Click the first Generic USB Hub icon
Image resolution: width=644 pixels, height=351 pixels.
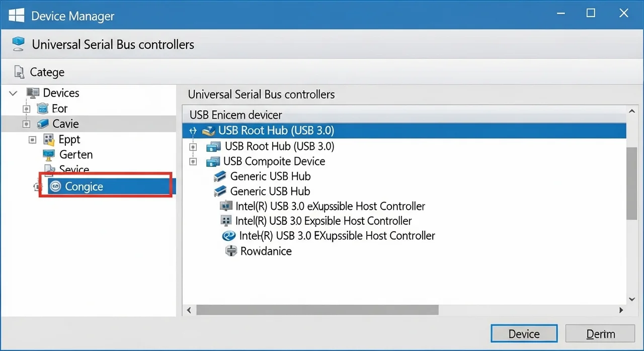coord(220,177)
